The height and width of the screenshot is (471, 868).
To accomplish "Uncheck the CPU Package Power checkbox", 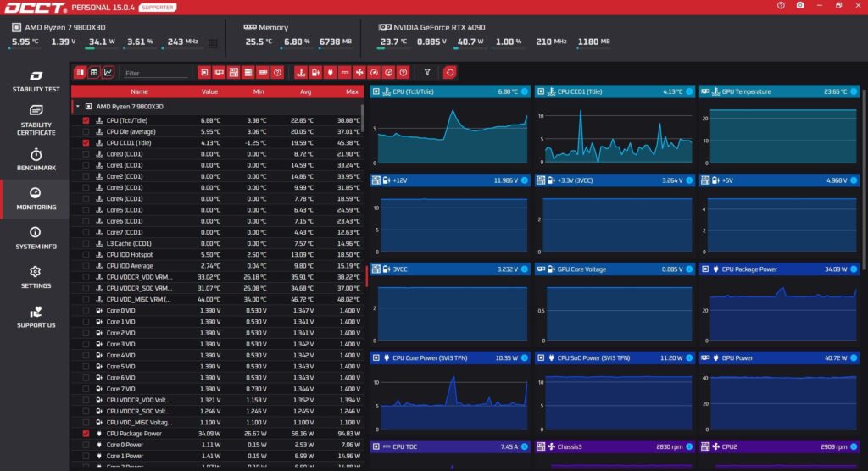I will (x=86, y=434).
